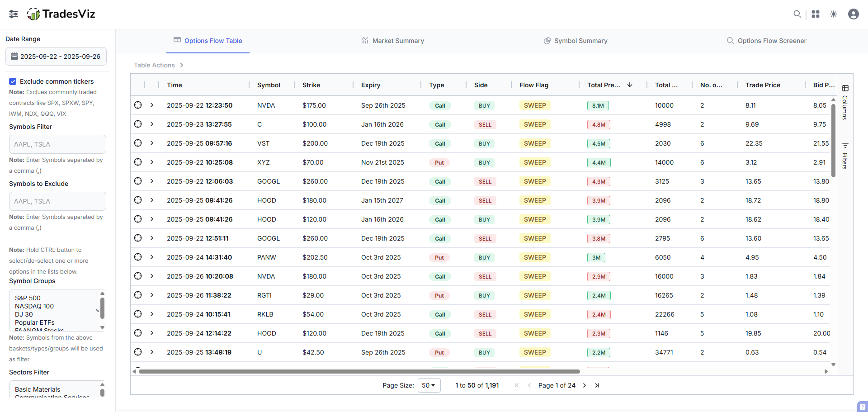Click the Put badge in RGTI row

(x=439, y=295)
